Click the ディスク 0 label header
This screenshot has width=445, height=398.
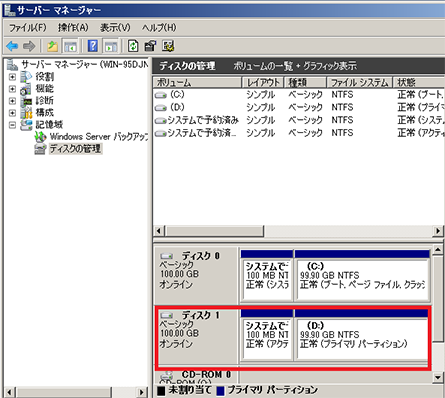pyautogui.click(x=201, y=256)
